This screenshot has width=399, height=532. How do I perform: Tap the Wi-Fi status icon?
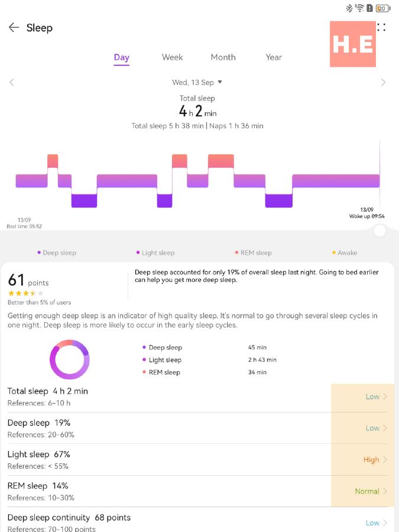[359, 8]
